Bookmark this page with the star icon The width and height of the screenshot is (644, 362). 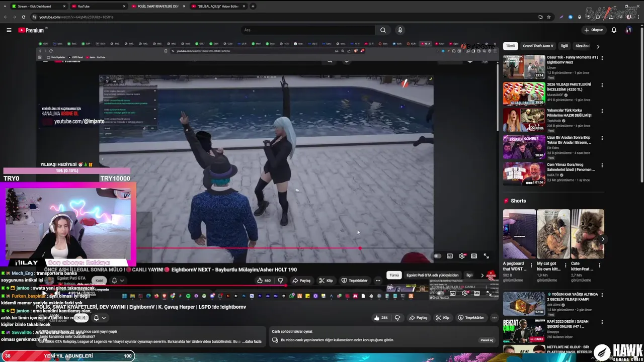pyautogui.click(x=549, y=17)
